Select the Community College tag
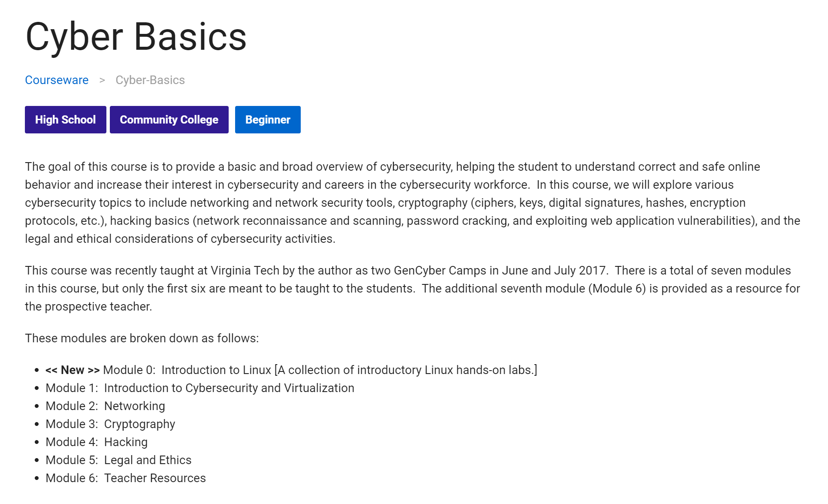The image size is (828, 504). 169,120
